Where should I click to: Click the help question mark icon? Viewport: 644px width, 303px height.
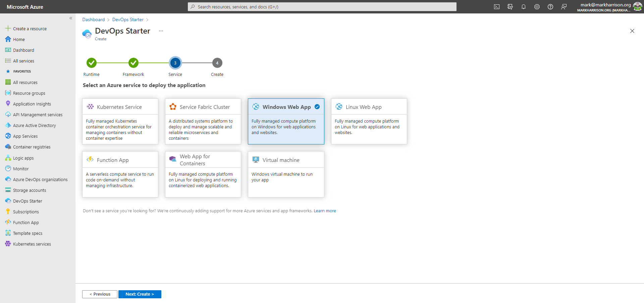550,7
